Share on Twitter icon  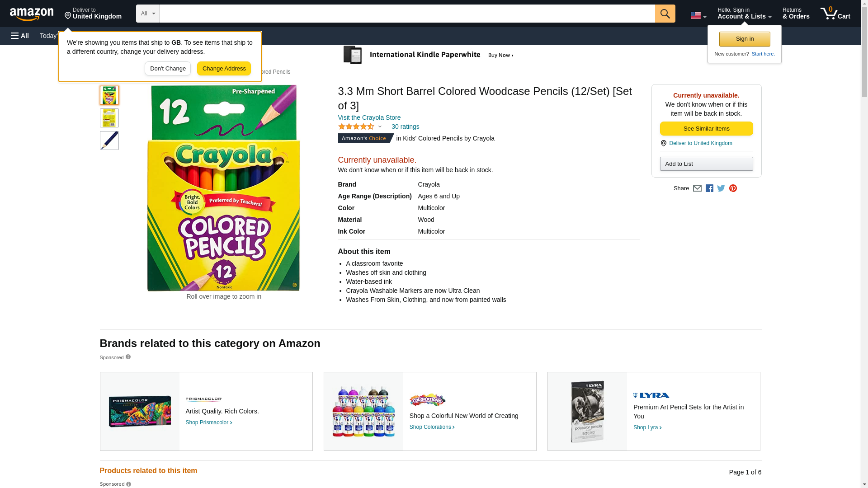pyautogui.click(x=721, y=188)
